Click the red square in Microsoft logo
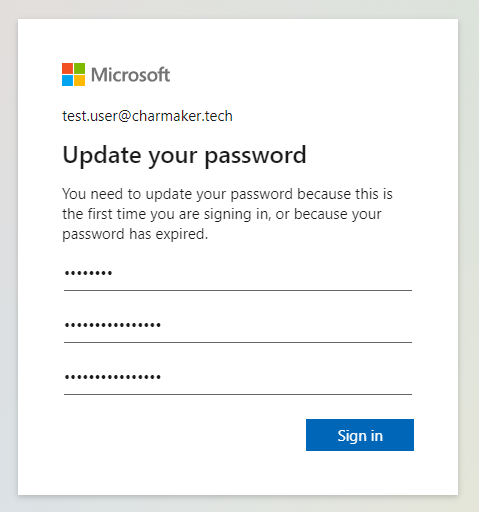The width and height of the screenshot is (479, 512). tap(67, 68)
